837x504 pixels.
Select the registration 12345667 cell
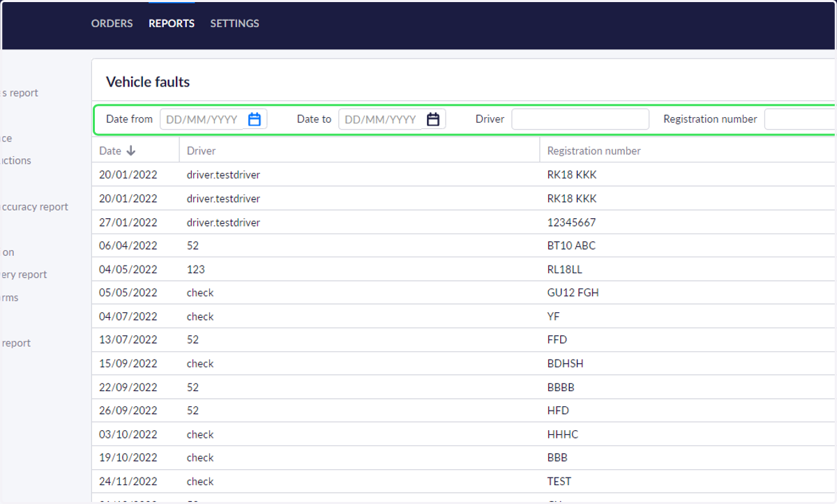click(571, 222)
